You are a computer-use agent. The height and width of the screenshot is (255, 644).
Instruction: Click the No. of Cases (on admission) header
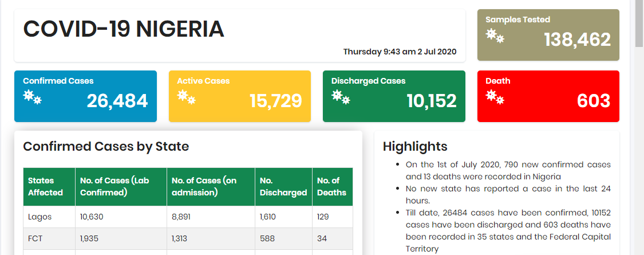click(x=211, y=187)
